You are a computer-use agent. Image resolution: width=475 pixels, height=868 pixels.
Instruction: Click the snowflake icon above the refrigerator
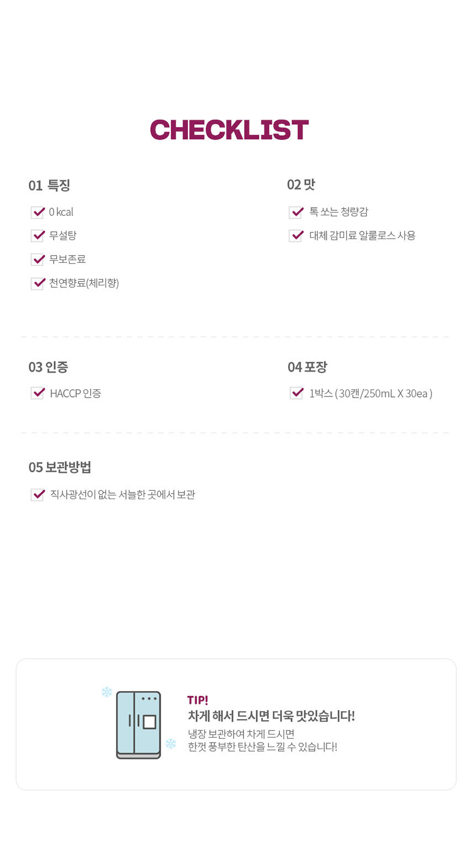[x=107, y=692]
